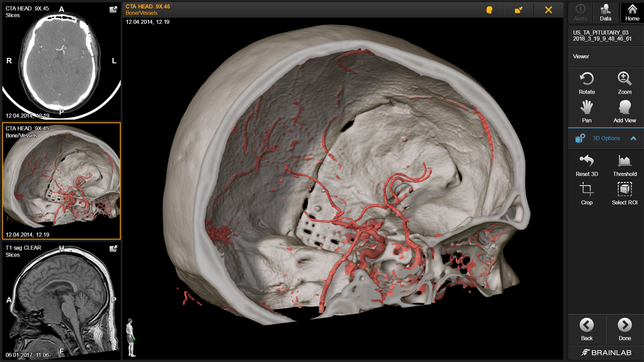This screenshot has height=362, width=644.
Task: Select the CTA HEAD axial slices thumbnail
Action: click(x=62, y=61)
